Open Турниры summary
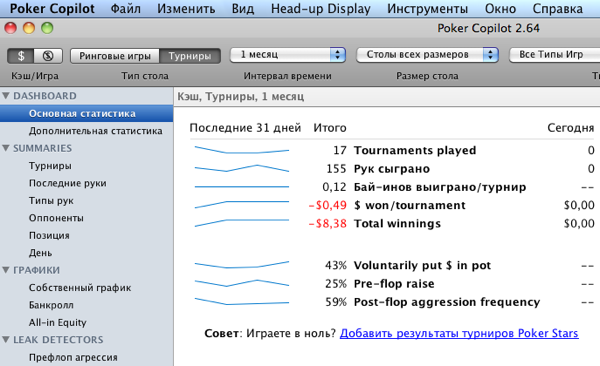The width and height of the screenshot is (600, 366). (x=50, y=166)
